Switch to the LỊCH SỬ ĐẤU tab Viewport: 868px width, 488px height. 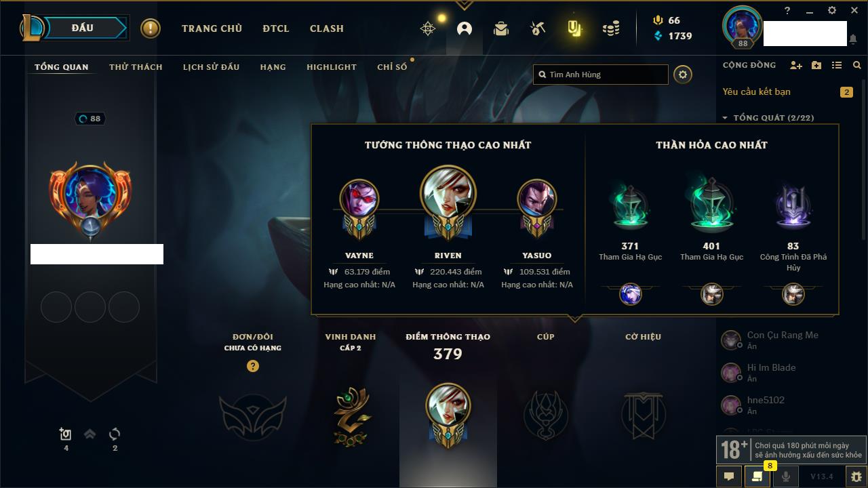211,67
